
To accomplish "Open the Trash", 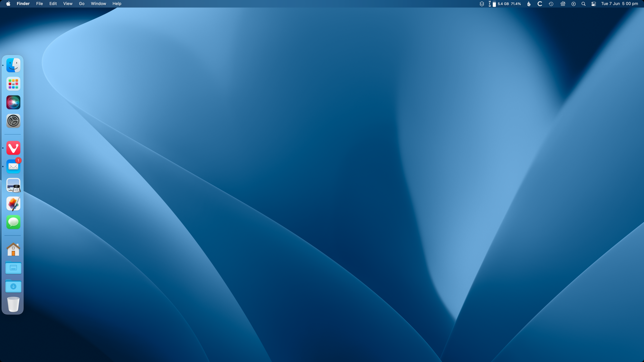I will pos(13,304).
